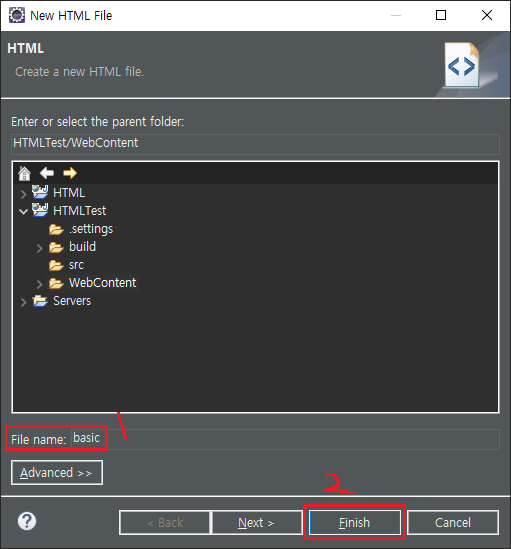Navigate back with the white left arrow
The height and width of the screenshot is (549, 511).
point(47,173)
